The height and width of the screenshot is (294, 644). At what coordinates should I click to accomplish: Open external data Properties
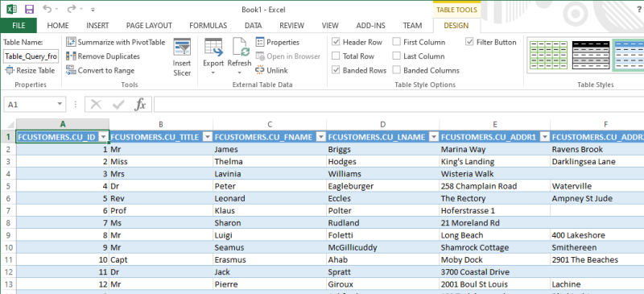pyautogui.click(x=278, y=42)
